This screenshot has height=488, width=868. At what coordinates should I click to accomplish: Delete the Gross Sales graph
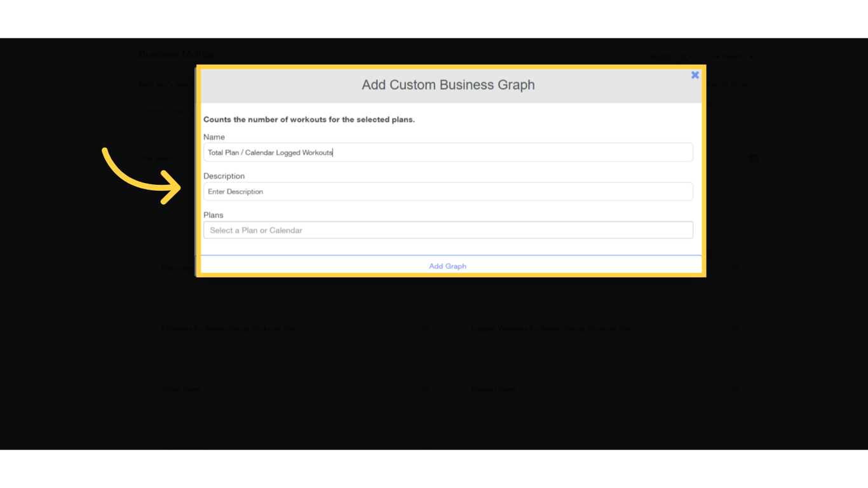426,388
